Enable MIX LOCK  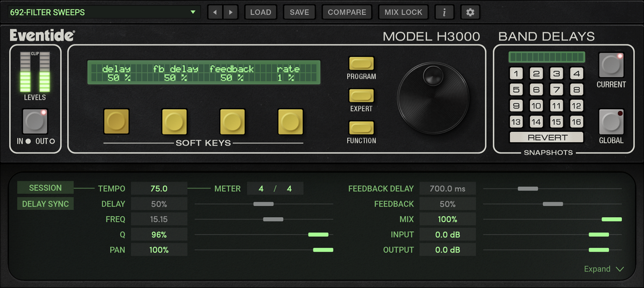(x=403, y=12)
